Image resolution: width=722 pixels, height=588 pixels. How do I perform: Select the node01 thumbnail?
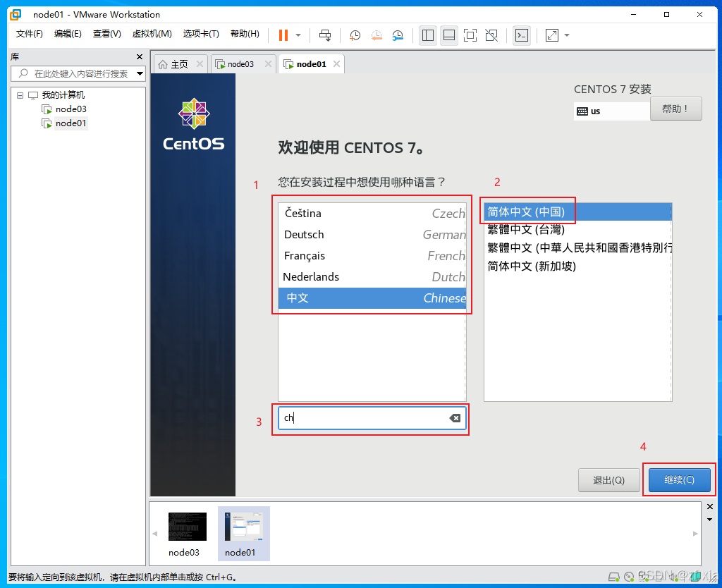(243, 534)
